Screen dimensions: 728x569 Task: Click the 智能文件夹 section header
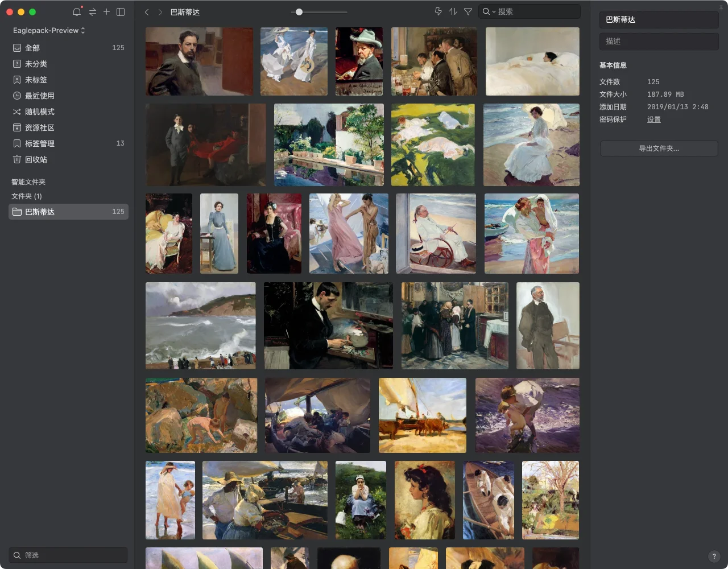(x=28, y=182)
